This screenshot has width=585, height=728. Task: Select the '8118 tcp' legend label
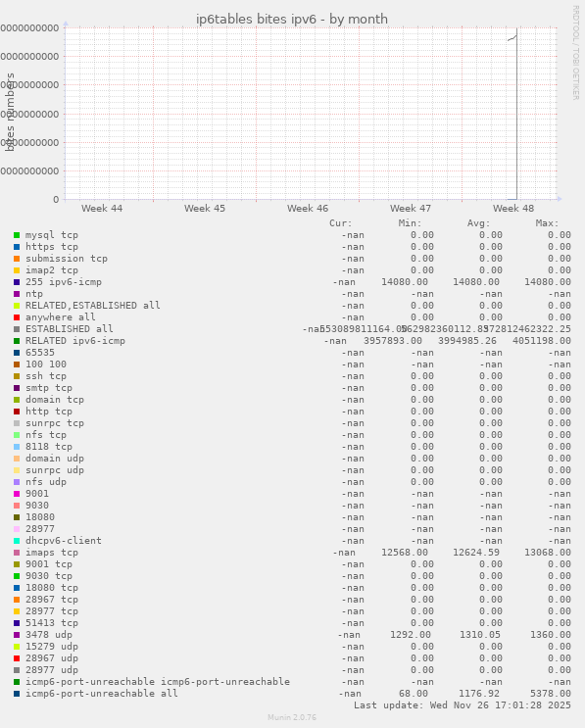tap(49, 447)
